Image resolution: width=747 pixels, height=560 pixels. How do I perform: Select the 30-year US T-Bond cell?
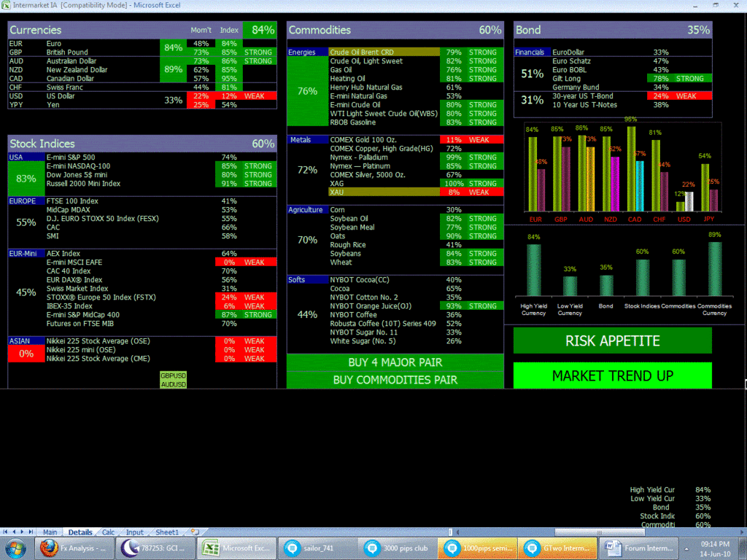[583, 96]
